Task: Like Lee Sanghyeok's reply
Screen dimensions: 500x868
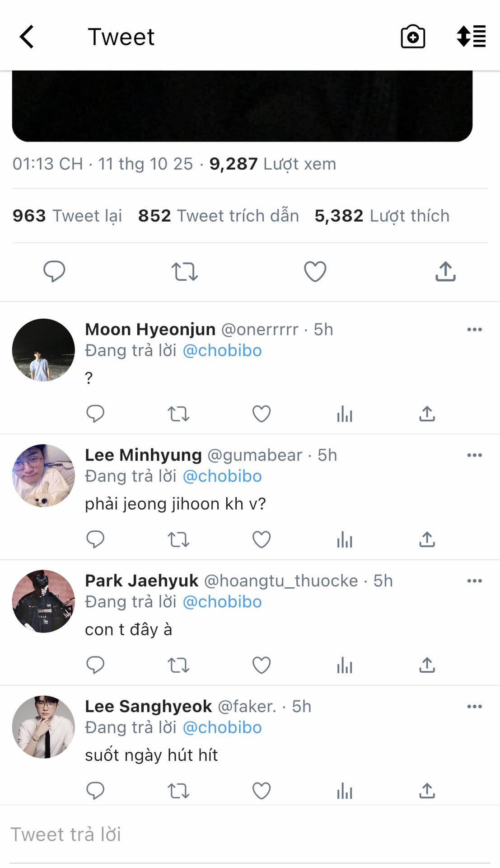Action: tap(261, 791)
